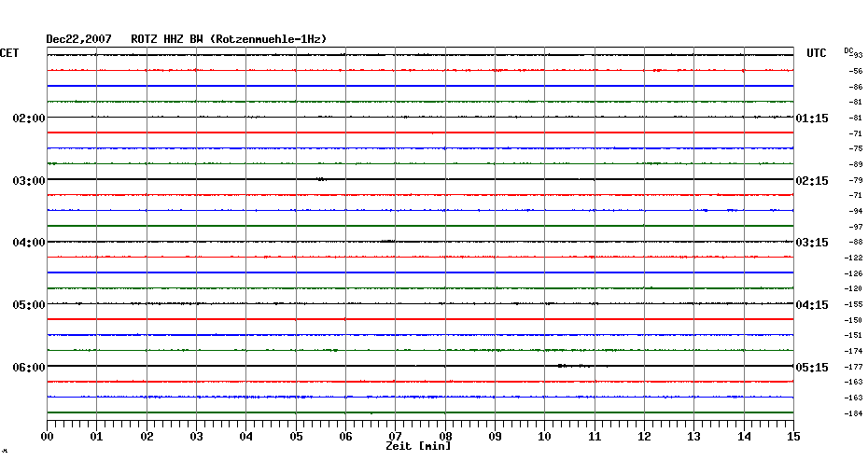Screen dimensions: 868x461
Task: Pick minute tick label 09
Action: (x=495, y=437)
